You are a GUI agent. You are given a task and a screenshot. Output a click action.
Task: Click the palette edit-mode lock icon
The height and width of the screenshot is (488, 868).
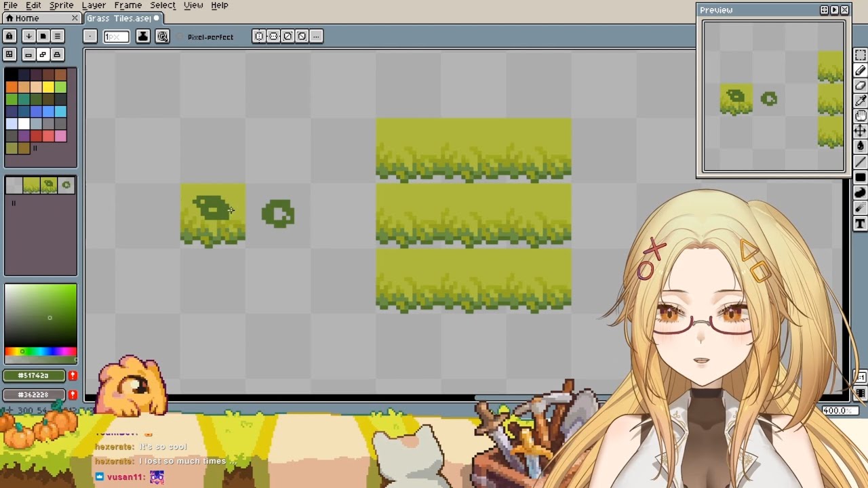pos(9,36)
